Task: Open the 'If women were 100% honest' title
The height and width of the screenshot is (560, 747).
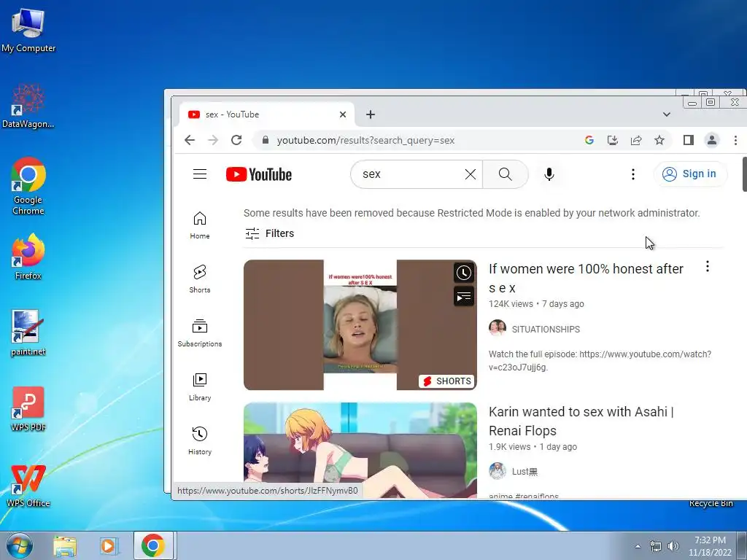Action: 586,278
